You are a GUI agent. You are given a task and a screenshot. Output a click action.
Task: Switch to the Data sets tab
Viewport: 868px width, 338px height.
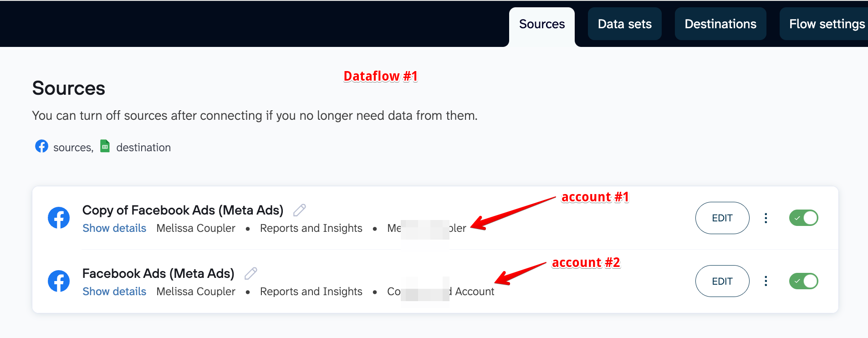pos(624,24)
